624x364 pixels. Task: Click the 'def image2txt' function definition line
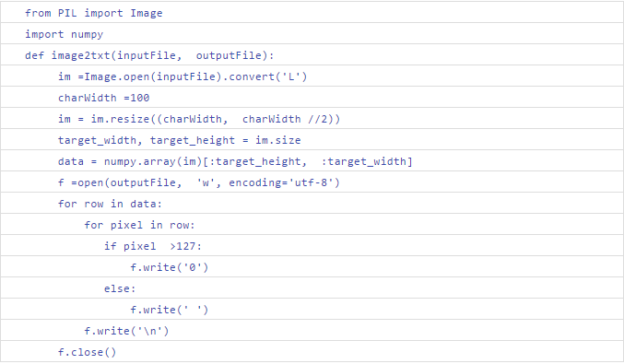[149, 55]
